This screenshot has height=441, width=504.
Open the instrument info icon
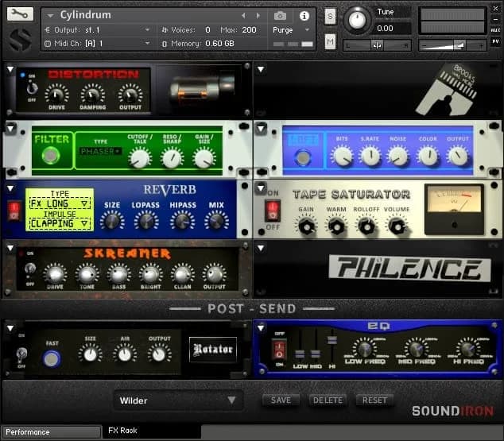(304, 16)
